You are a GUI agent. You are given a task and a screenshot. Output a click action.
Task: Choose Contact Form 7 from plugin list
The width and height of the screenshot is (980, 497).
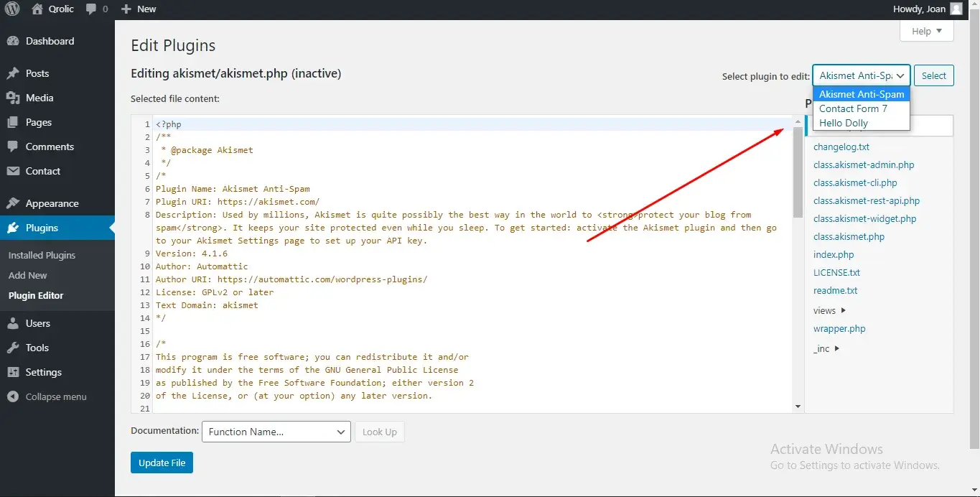click(853, 108)
